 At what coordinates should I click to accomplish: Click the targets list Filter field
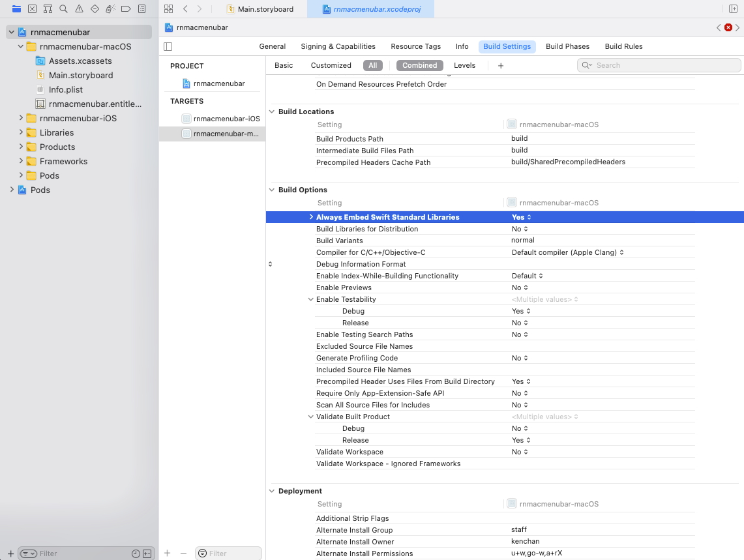click(229, 553)
